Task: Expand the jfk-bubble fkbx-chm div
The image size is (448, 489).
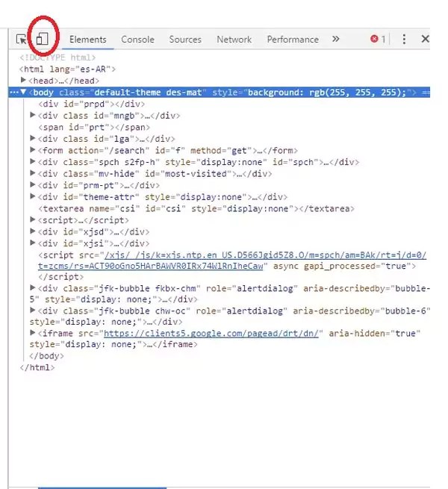Action: 32,287
